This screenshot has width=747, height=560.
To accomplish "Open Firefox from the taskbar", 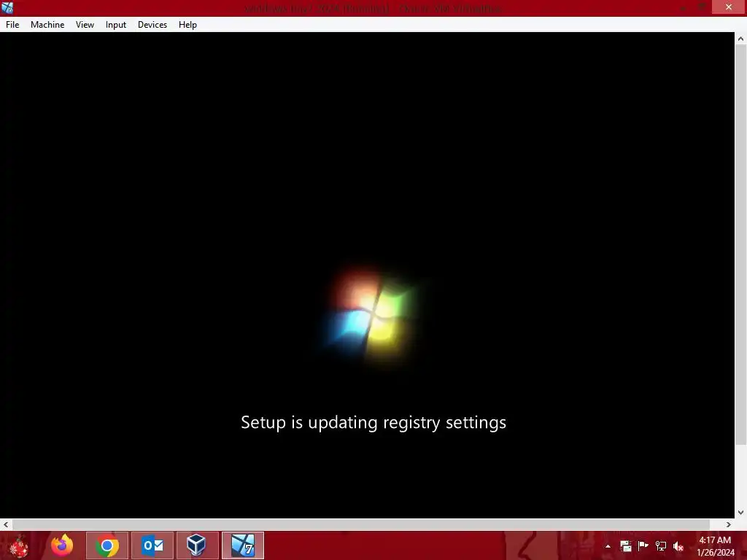I will 62,545.
